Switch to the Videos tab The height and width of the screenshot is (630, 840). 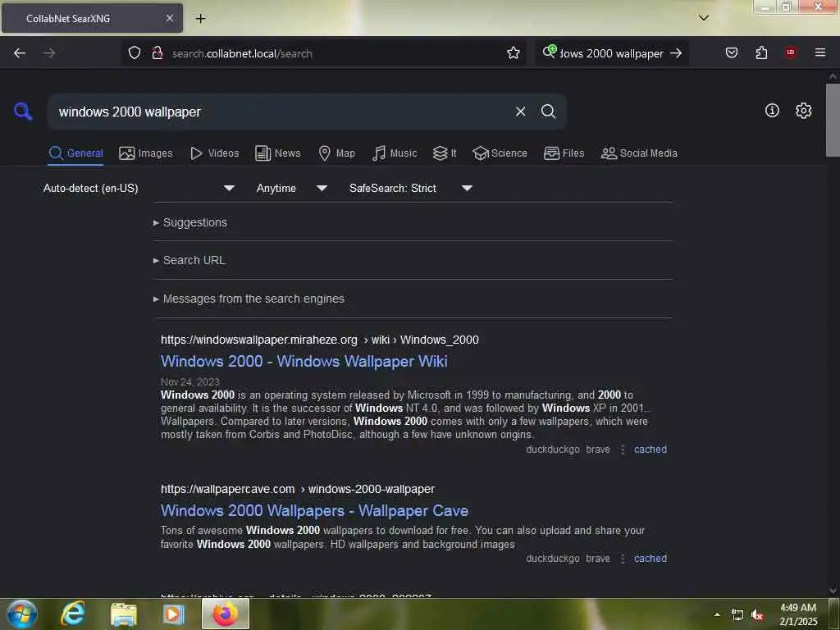(214, 153)
